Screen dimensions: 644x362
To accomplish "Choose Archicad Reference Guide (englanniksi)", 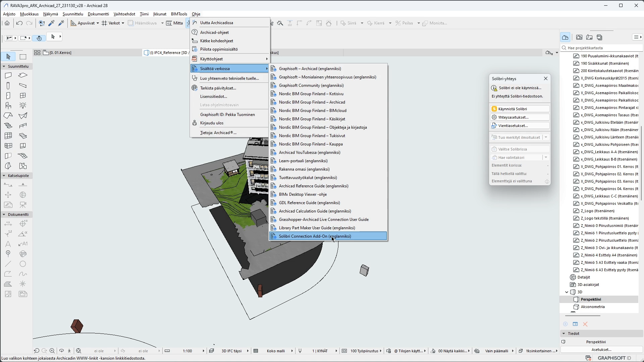I will click(x=328, y=186).
